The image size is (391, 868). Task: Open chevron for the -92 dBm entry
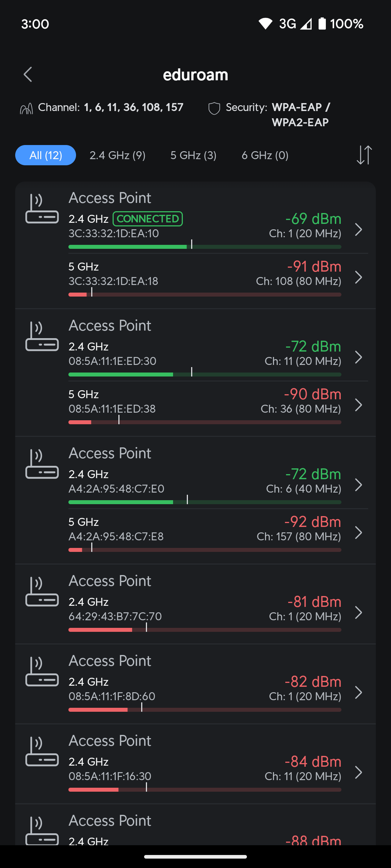tap(358, 533)
